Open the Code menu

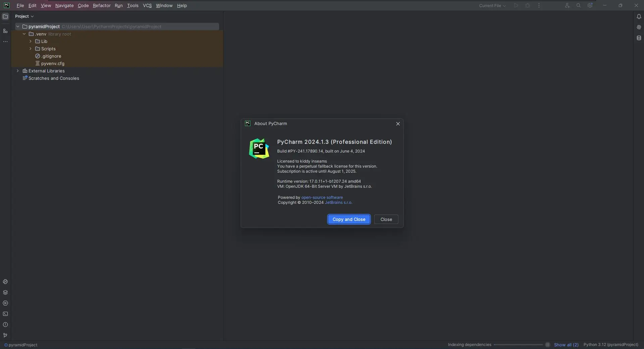point(83,6)
